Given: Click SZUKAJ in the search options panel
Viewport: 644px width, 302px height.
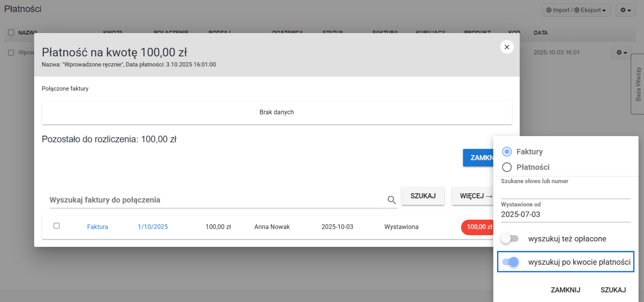Looking at the screenshot, I should click(613, 290).
